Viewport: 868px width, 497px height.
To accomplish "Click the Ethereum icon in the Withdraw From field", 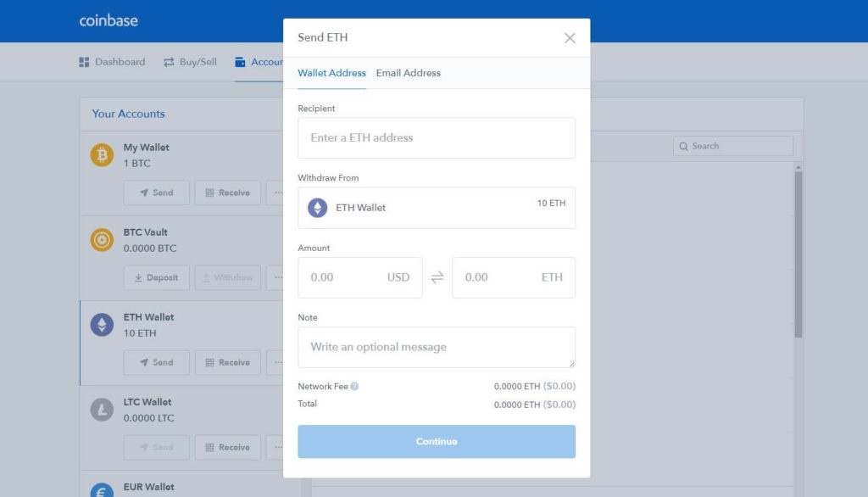I will pos(316,208).
